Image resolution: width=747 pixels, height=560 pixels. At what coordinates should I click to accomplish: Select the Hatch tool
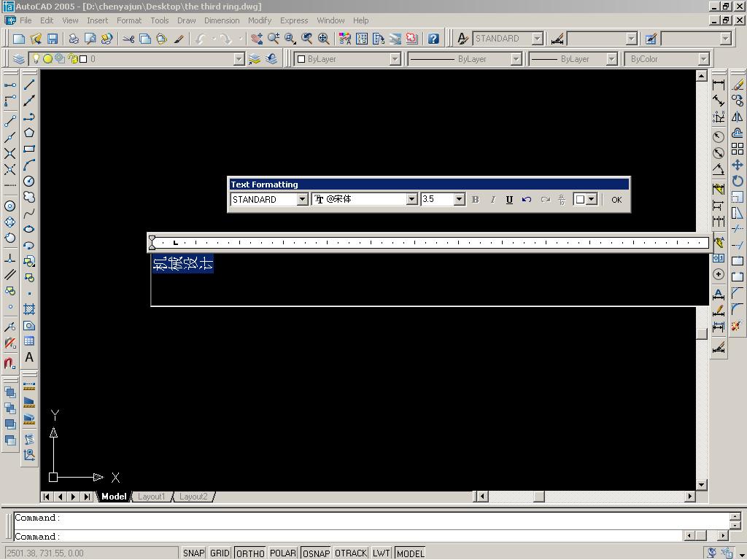pyautogui.click(x=29, y=309)
